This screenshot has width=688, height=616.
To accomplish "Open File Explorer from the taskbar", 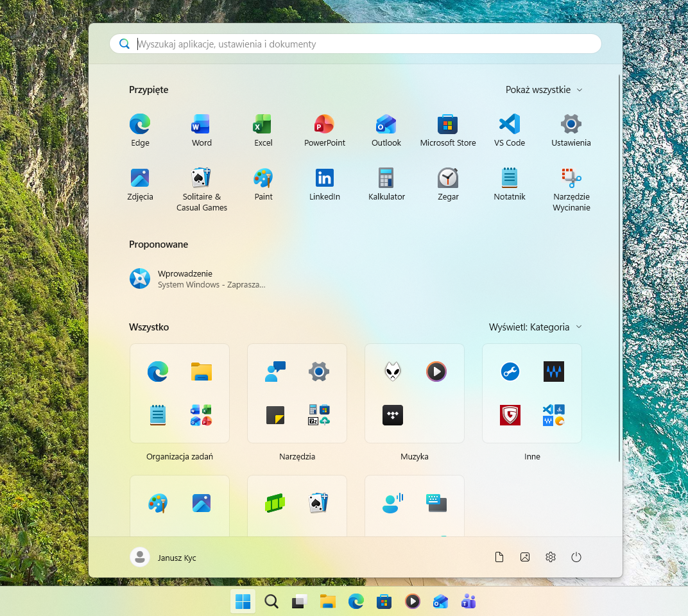I will (x=327, y=601).
